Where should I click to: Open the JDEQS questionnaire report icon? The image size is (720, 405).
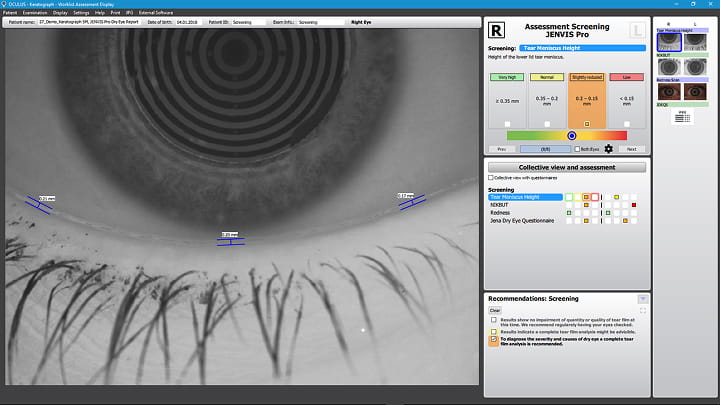point(682,117)
